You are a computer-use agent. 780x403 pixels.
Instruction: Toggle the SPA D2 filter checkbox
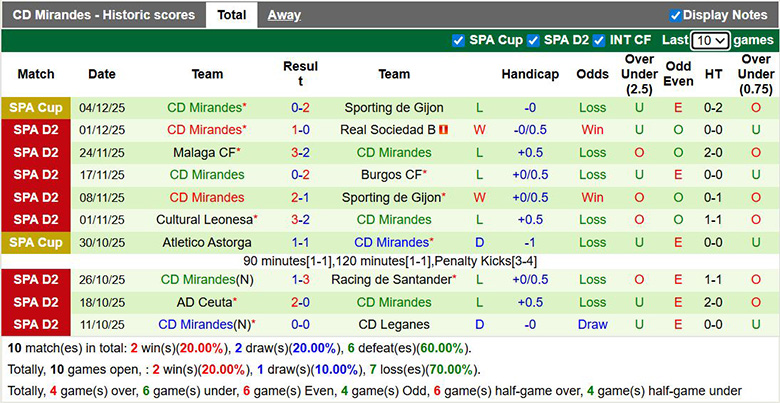tap(534, 40)
